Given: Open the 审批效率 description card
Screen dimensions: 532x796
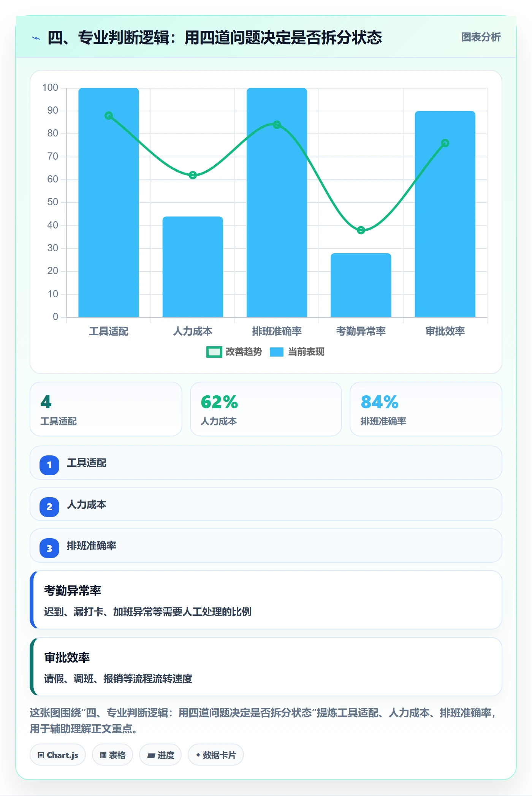Looking at the screenshot, I should point(266,667).
